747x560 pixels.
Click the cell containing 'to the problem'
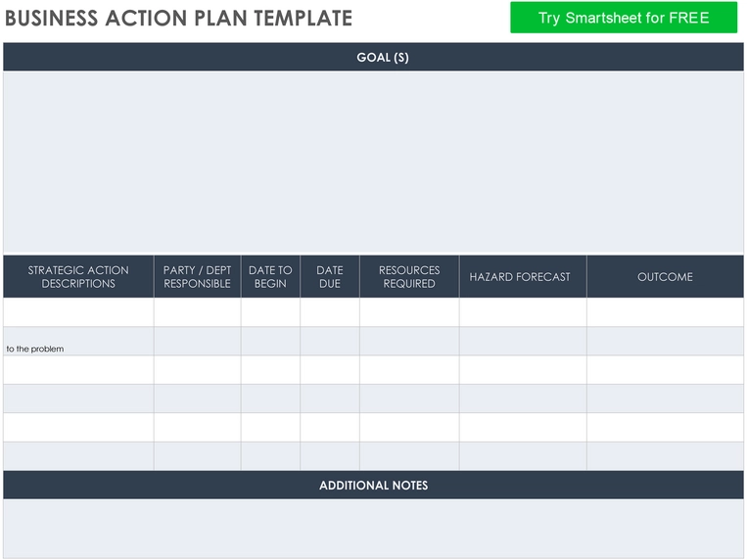(x=78, y=342)
